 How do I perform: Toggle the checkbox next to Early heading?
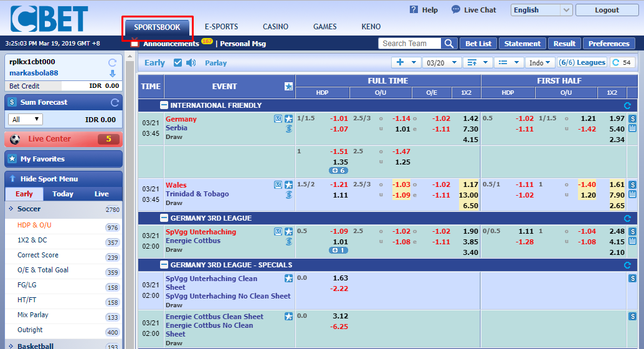click(178, 62)
